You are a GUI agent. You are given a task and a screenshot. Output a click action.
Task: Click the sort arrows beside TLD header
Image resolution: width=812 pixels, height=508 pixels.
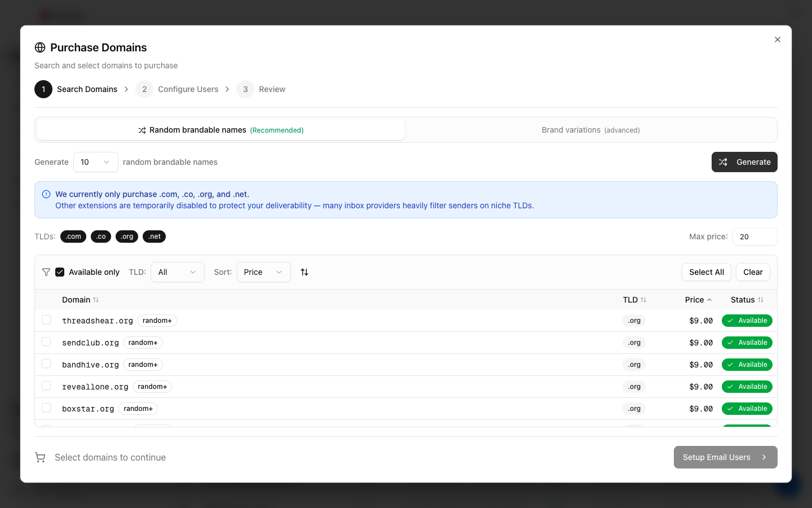pos(643,300)
